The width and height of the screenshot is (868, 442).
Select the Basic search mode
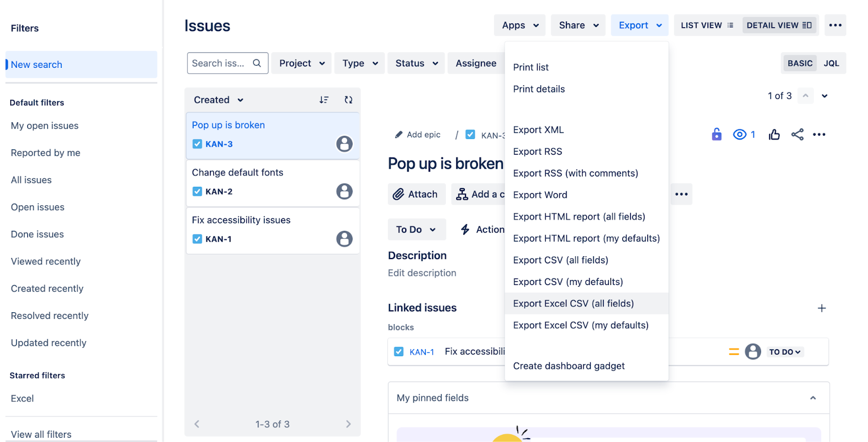[800, 63]
